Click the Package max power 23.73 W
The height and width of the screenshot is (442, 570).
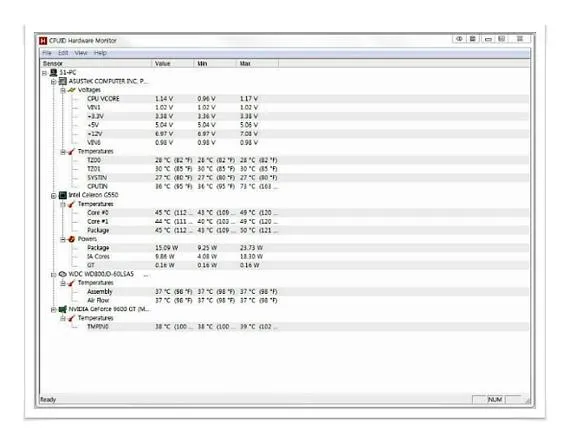tap(251, 248)
